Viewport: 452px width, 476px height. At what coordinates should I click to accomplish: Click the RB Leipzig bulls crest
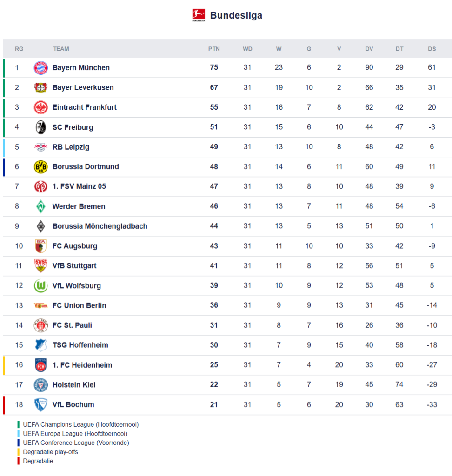[41, 147]
